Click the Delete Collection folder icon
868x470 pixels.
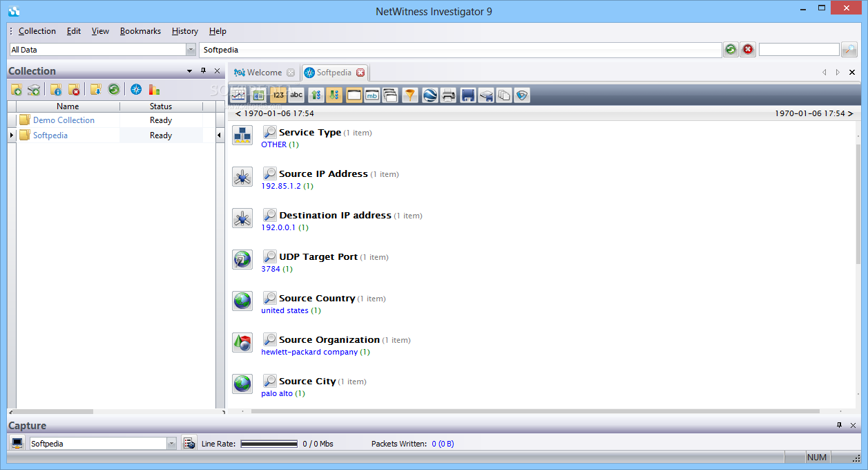[73, 89]
